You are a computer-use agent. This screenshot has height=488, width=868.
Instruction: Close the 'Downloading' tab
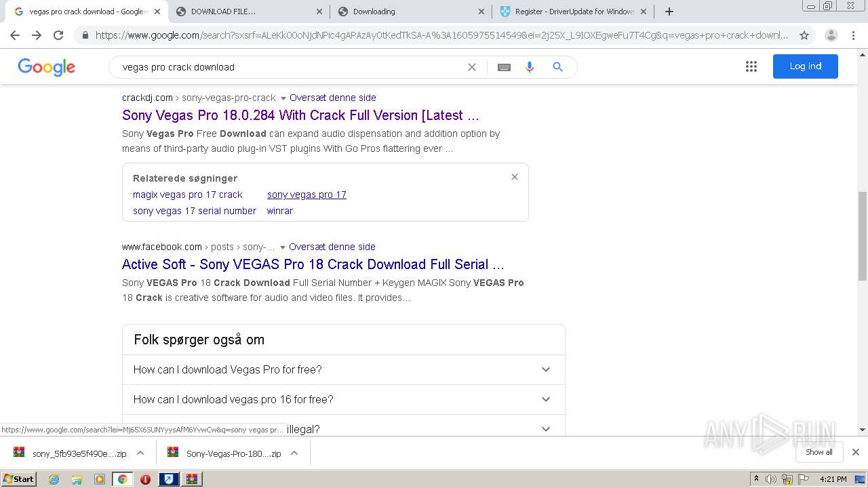[481, 12]
